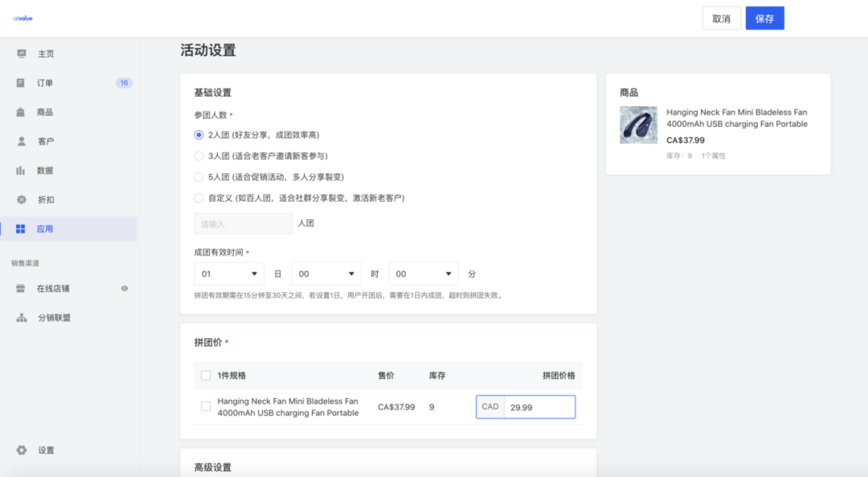
Task: Click CA$37.99 in price table row
Action: [x=396, y=407]
